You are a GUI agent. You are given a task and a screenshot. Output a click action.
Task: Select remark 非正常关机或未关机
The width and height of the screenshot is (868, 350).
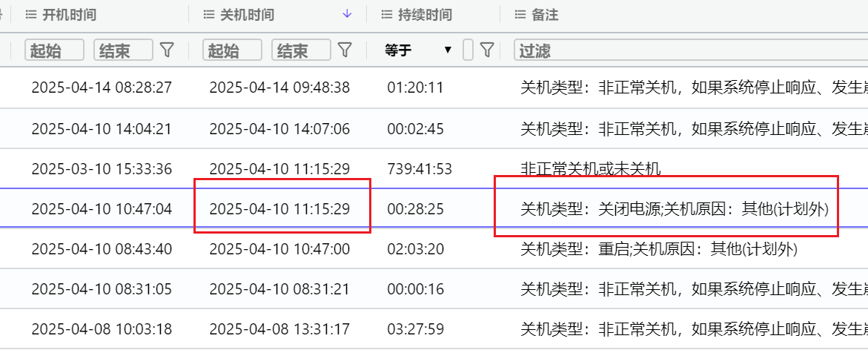[591, 169]
